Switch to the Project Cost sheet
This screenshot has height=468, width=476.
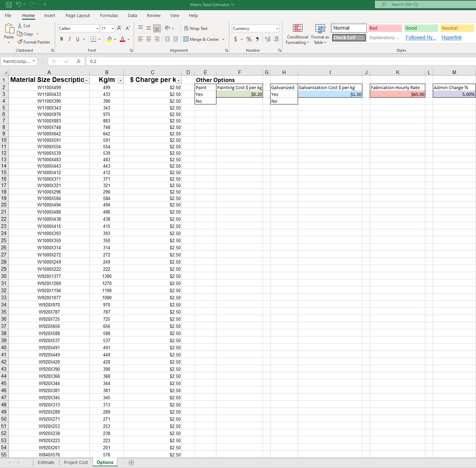76,462
